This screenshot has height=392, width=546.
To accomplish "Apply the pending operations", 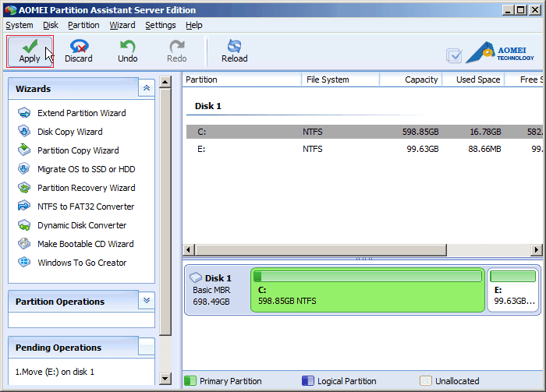I will click(x=30, y=51).
